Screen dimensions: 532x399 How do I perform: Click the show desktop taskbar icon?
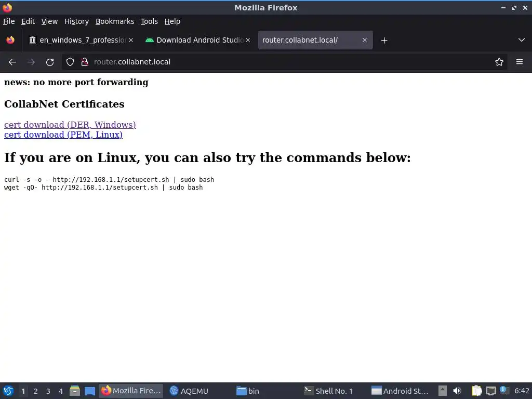[90, 391]
